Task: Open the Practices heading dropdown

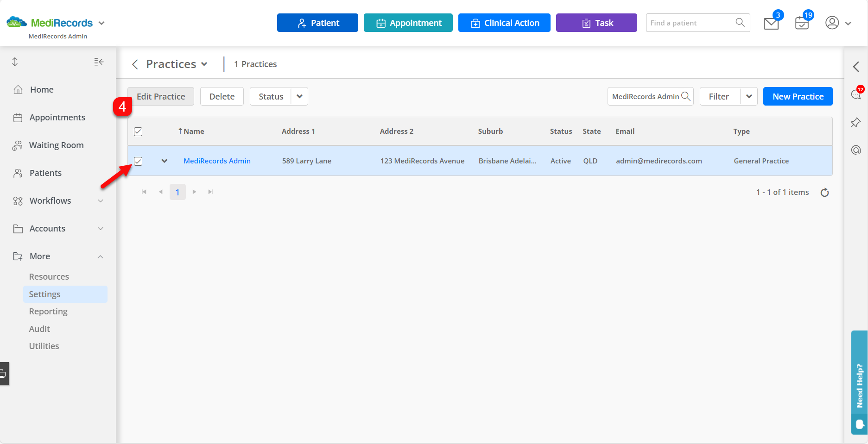Action: (x=204, y=64)
